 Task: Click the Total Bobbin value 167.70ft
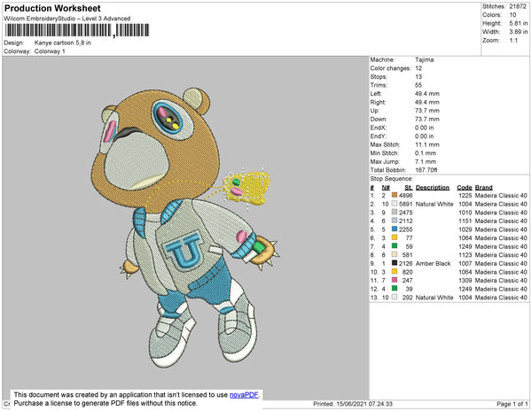pyautogui.click(x=426, y=170)
